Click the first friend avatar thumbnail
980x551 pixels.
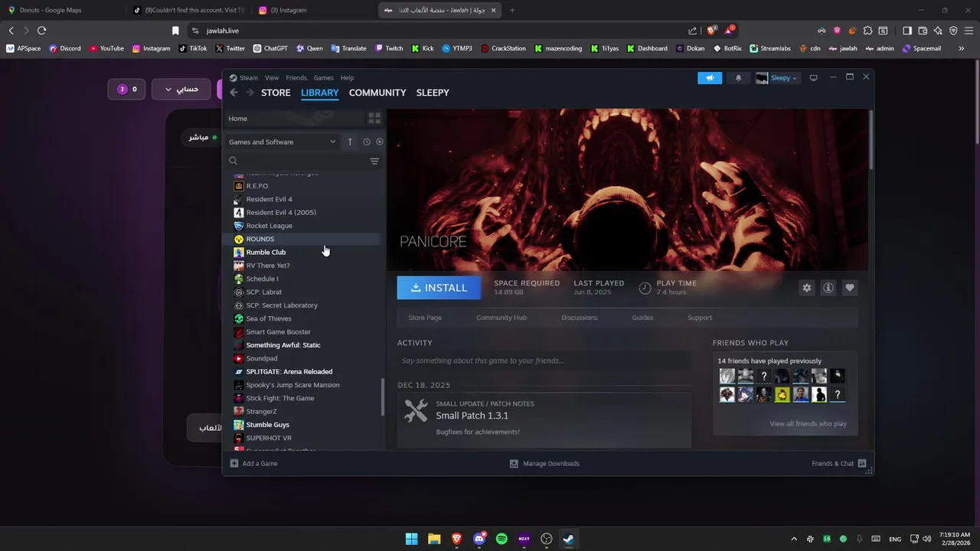point(727,376)
